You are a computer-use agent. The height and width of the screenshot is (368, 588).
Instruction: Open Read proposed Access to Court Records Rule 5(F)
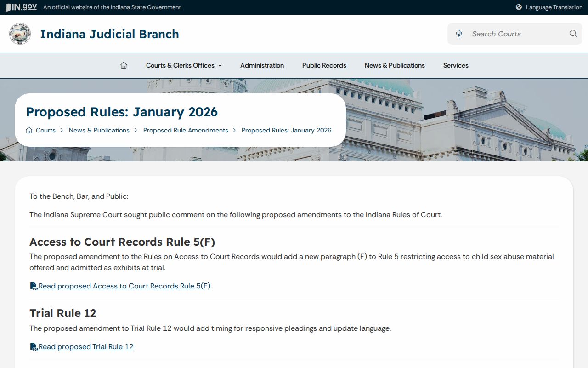coord(124,286)
